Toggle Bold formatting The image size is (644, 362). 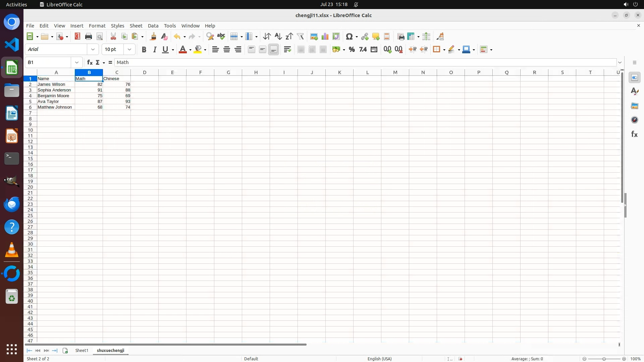point(144,50)
